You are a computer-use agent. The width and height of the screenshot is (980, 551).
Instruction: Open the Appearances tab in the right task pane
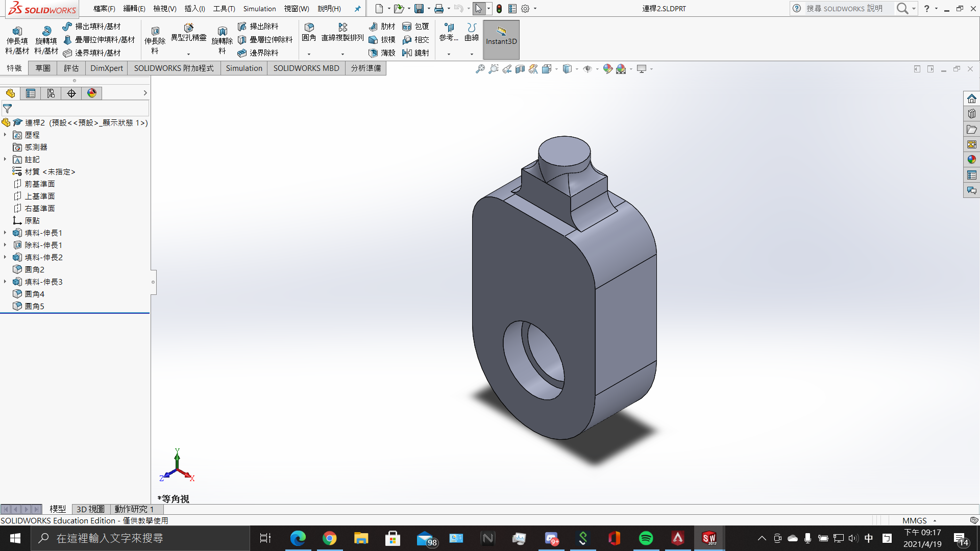pos(971,160)
